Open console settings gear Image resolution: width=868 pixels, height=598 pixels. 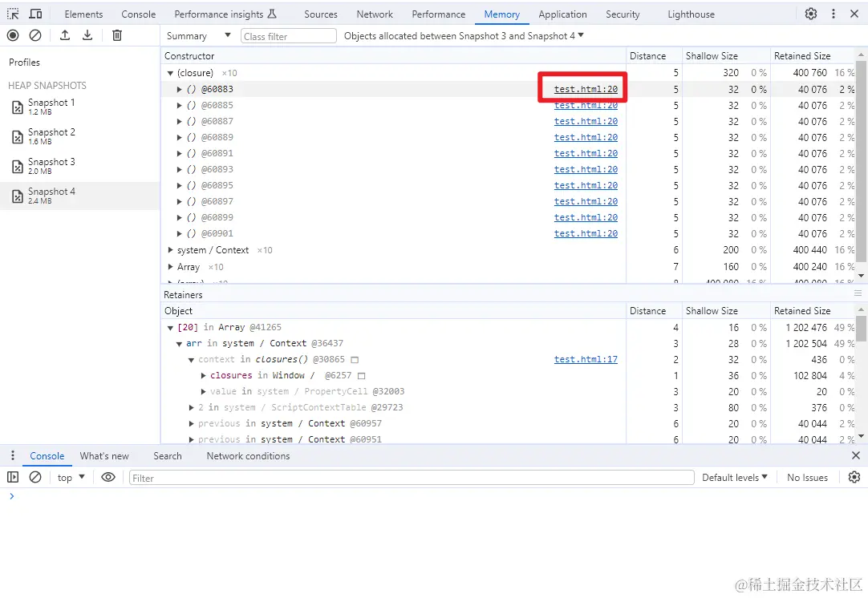(x=854, y=477)
